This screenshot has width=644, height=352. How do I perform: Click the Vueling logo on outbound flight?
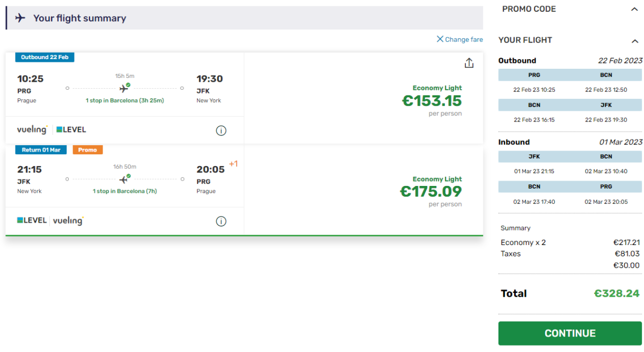pos(32,130)
